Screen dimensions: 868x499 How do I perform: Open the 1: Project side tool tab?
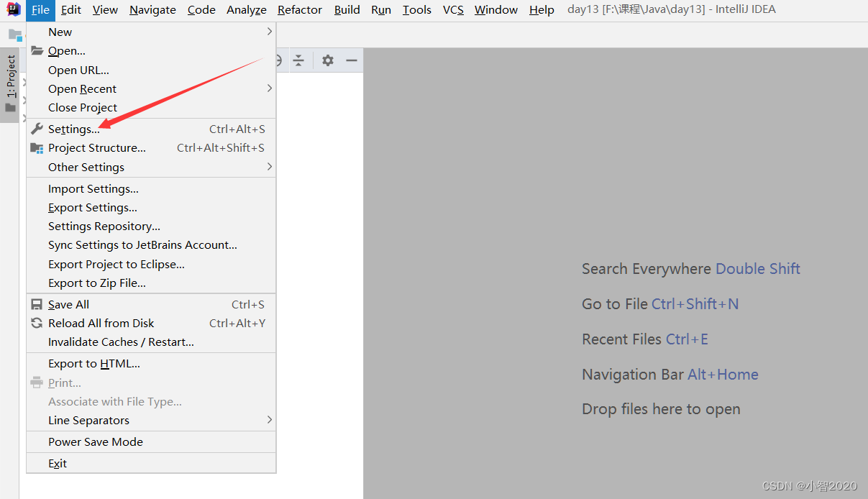[10, 85]
